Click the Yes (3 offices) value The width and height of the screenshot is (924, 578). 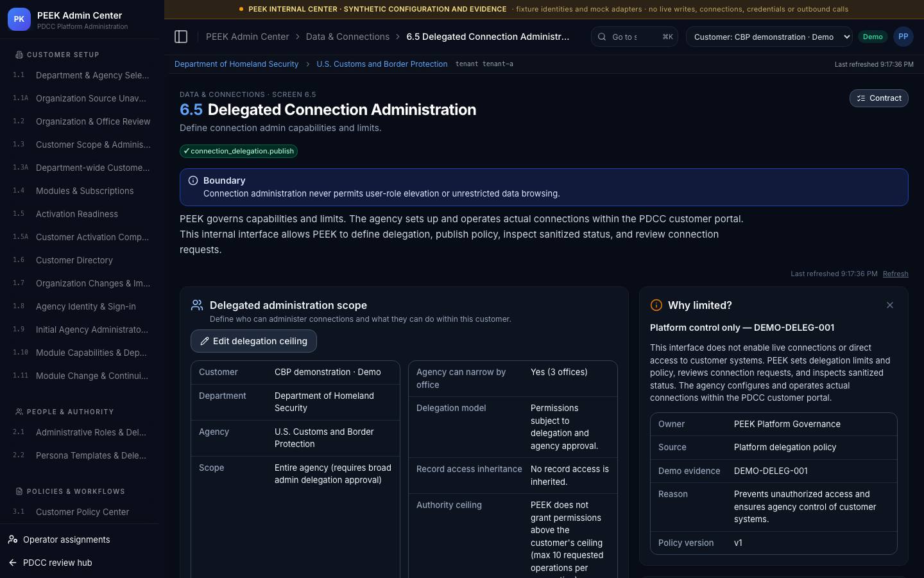click(x=559, y=372)
